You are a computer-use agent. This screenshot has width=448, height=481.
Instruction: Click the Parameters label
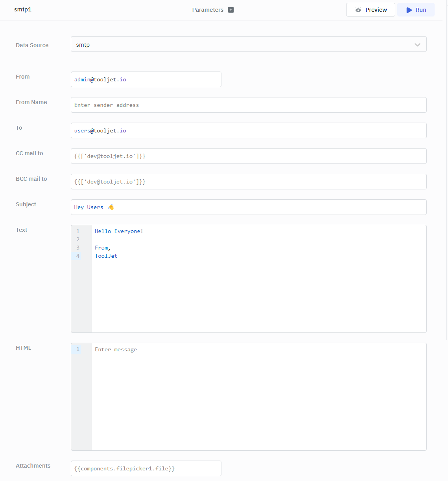pos(208,10)
